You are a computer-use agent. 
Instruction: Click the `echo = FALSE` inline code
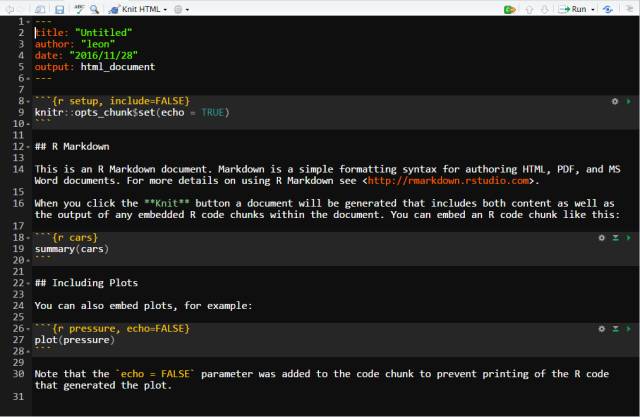(x=155, y=374)
